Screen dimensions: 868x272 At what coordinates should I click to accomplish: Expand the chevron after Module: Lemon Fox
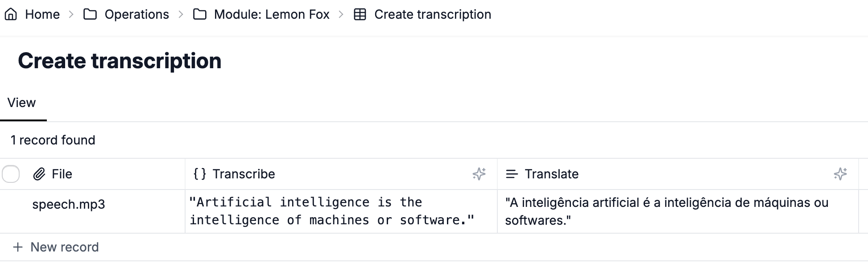[x=341, y=14]
